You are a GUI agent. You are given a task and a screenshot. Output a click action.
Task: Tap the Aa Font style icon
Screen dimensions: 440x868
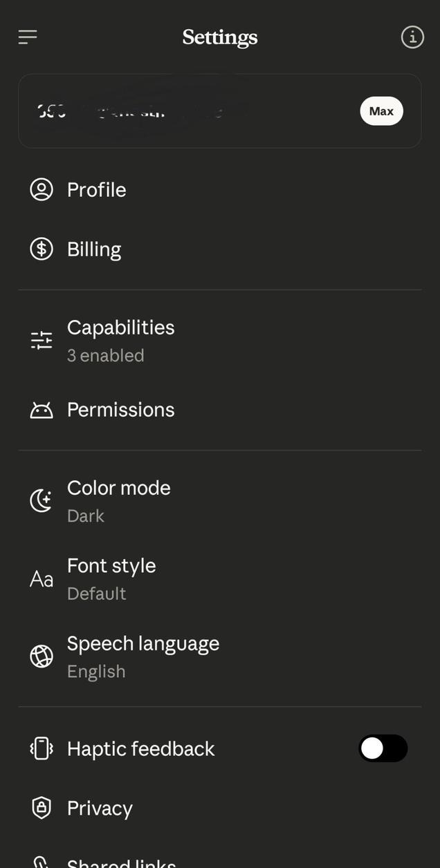pos(42,578)
